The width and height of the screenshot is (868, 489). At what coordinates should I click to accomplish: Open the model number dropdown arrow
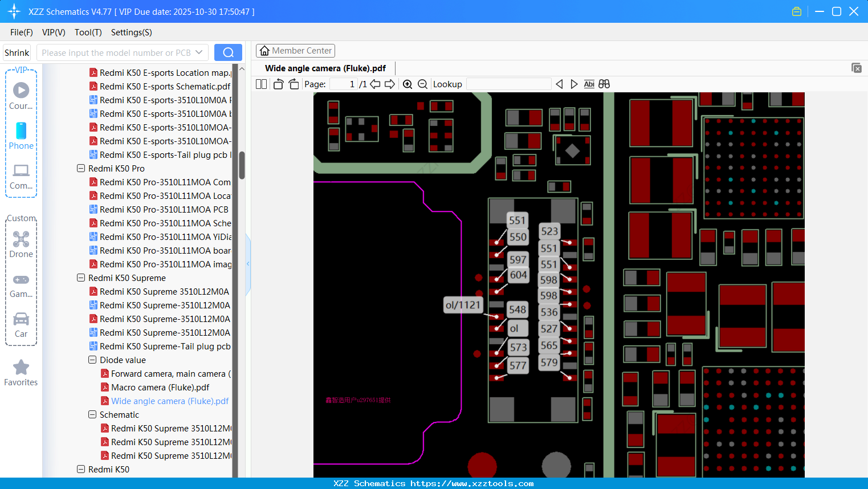(199, 52)
